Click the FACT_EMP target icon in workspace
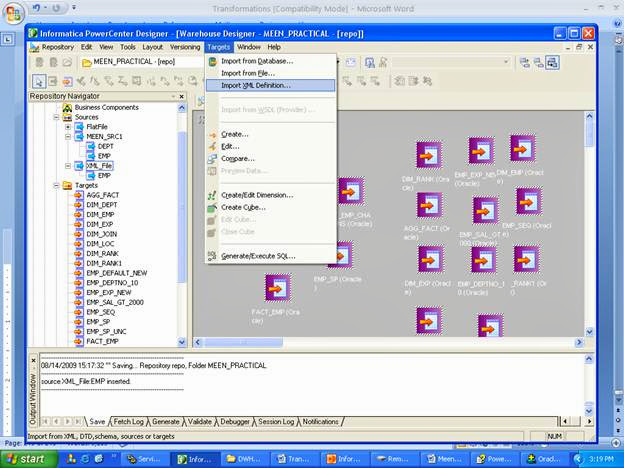This screenshot has width=624, height=468. [x=278, y=288]
